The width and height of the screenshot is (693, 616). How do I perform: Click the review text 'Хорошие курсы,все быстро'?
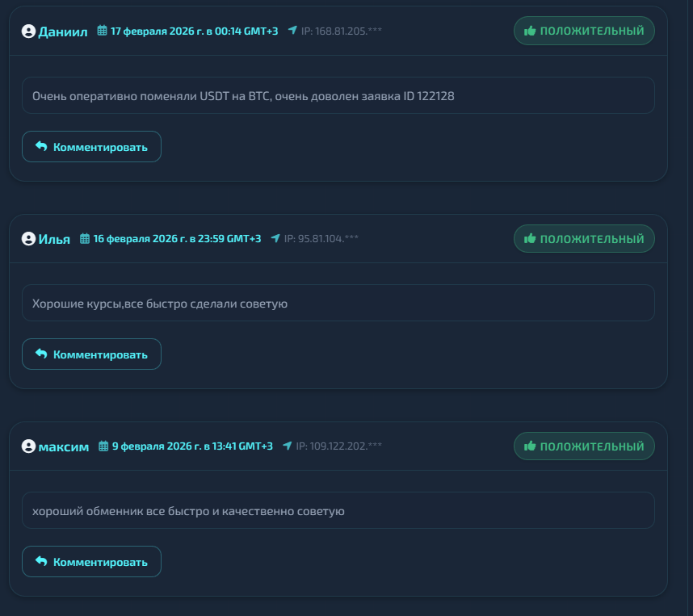click(160, 304)
